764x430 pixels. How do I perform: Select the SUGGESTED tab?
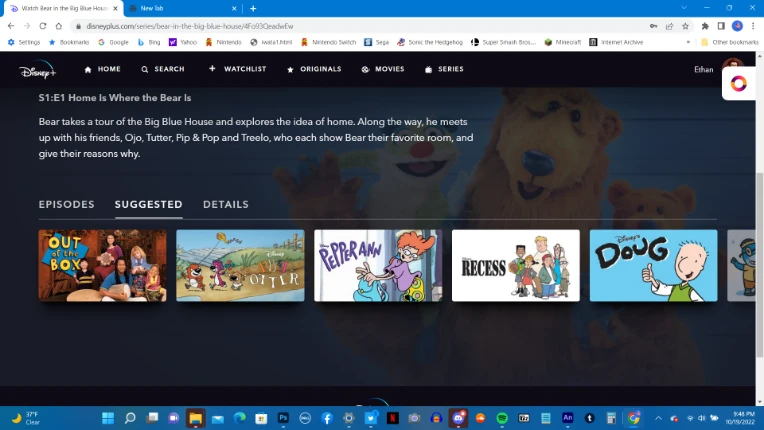[149, 205]
